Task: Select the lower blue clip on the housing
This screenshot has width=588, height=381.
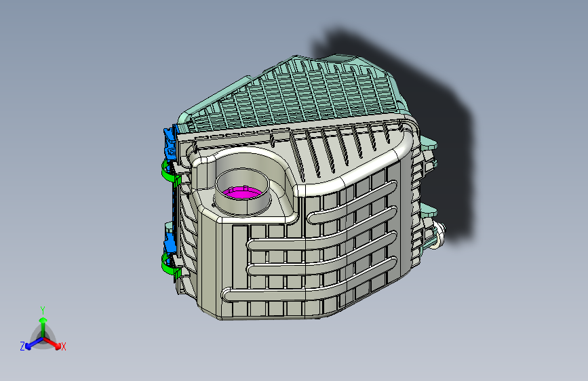Action: pos(171,241)
